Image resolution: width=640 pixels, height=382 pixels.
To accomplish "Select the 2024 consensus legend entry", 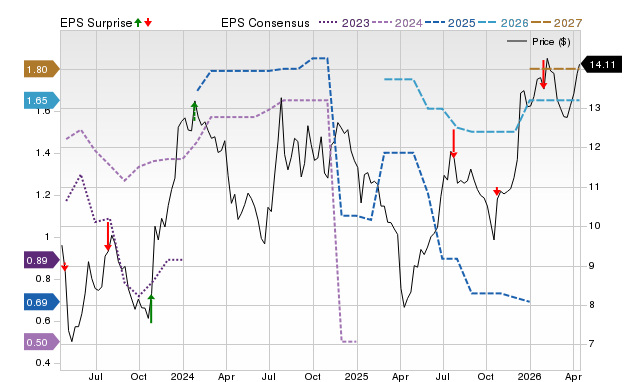I will point(397,23).
